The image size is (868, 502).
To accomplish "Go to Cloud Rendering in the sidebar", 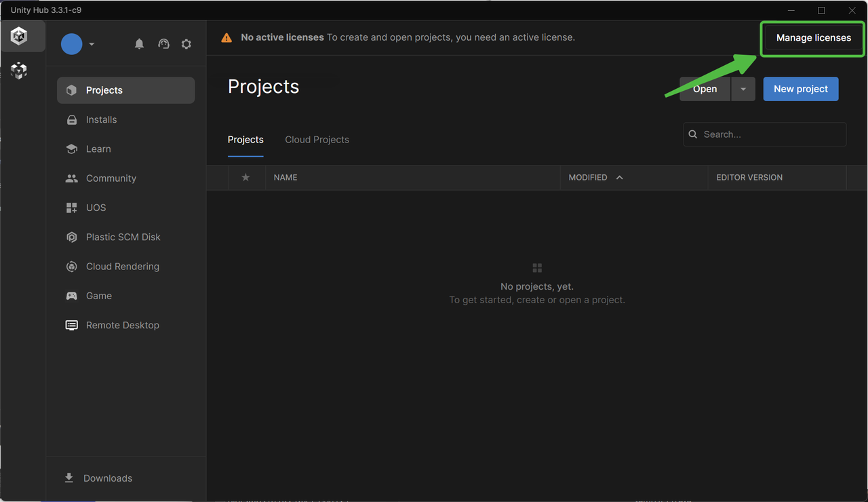I will pos(122,267).
